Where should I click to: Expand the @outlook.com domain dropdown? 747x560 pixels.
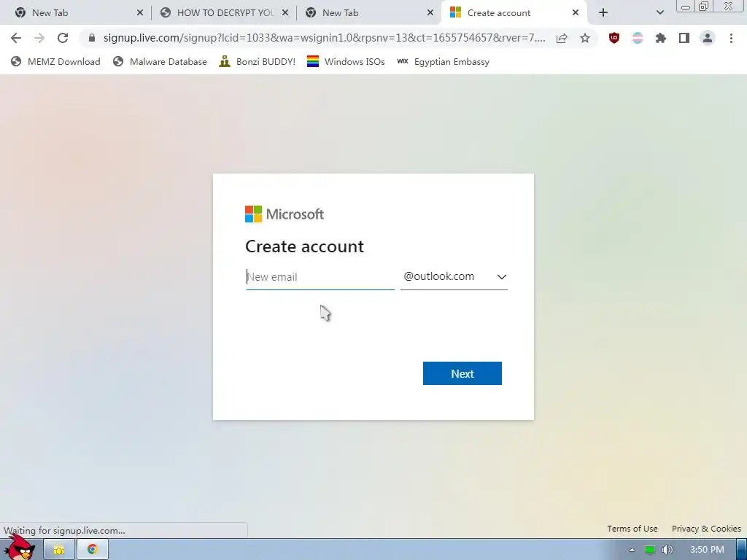(454, 276)
